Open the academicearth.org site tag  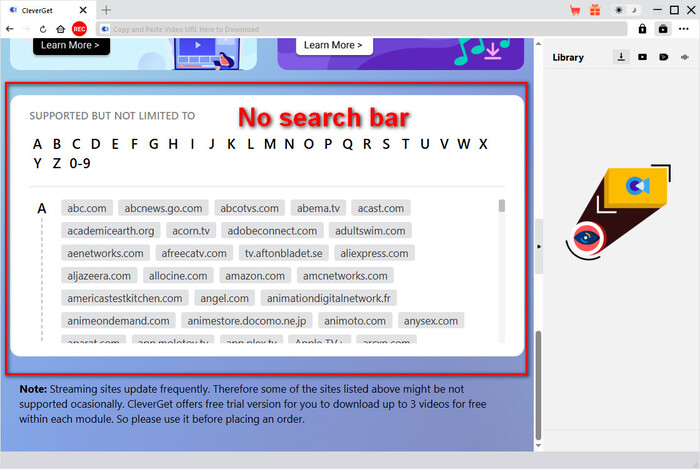[x=111, y=231]
